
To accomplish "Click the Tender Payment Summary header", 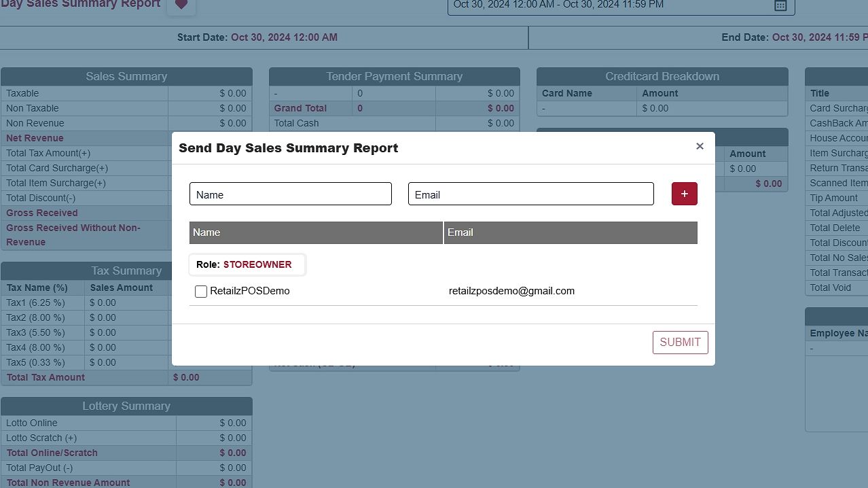I will 394,76.
